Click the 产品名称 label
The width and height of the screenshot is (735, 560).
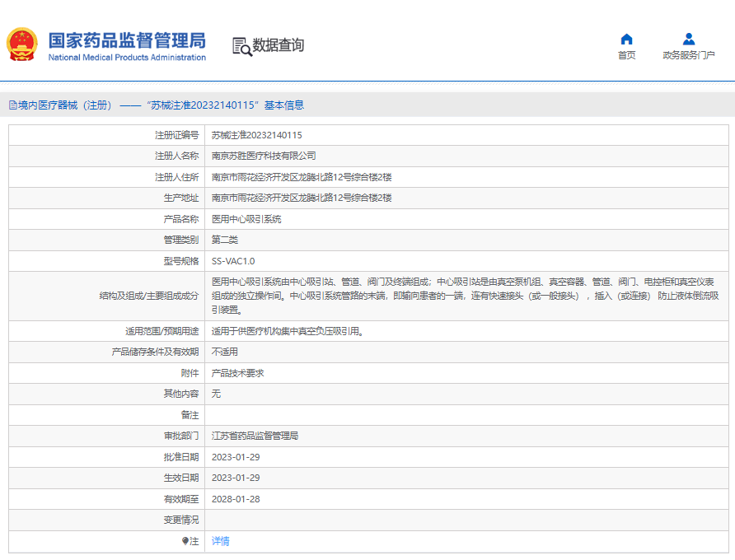click(181, 219)
